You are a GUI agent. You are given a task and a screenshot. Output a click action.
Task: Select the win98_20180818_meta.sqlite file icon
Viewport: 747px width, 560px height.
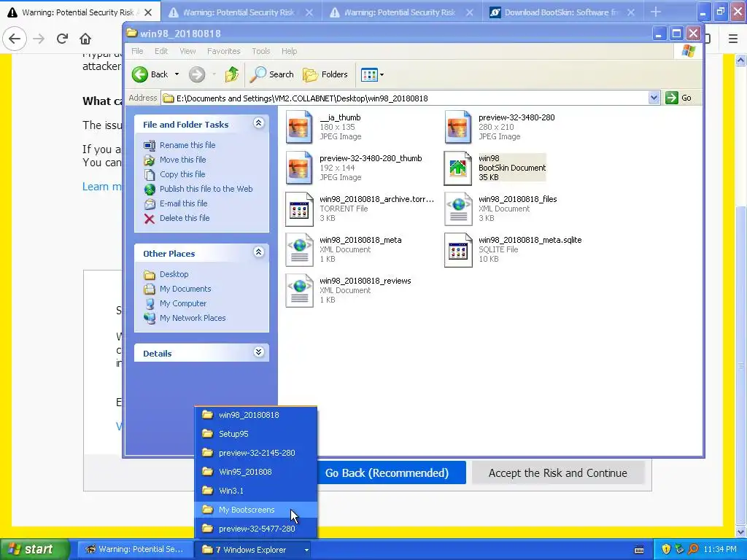pyautogui.click(x=458, y=249)
